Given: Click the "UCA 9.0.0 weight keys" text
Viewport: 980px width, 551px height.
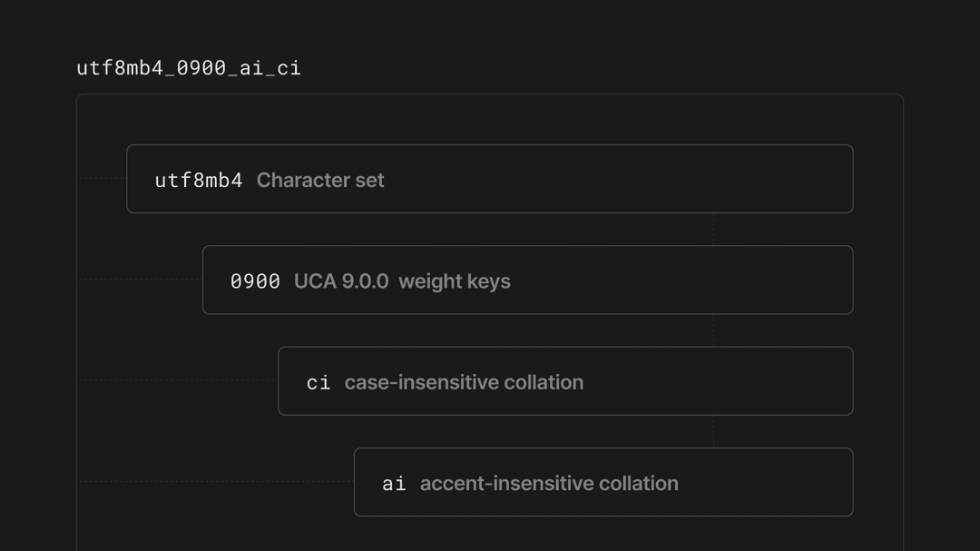Looking at the screenshot, I should pos(402,281).
